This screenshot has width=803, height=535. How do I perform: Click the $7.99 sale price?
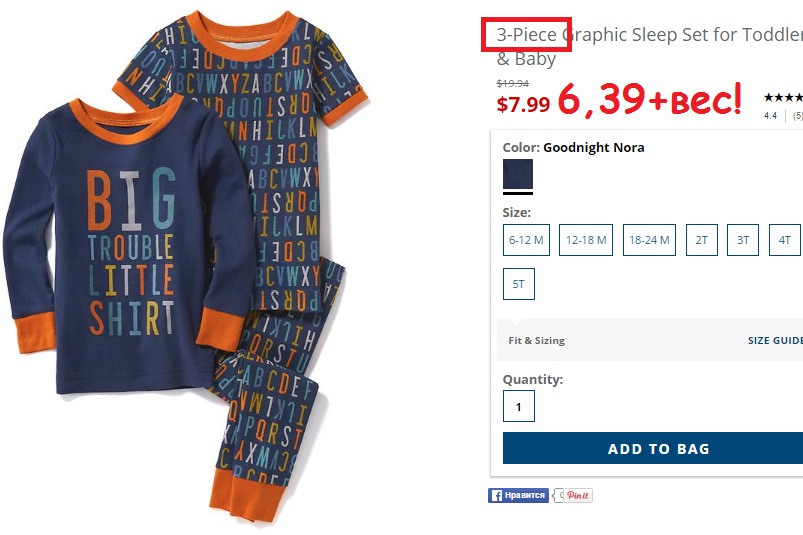click(524, 104)
